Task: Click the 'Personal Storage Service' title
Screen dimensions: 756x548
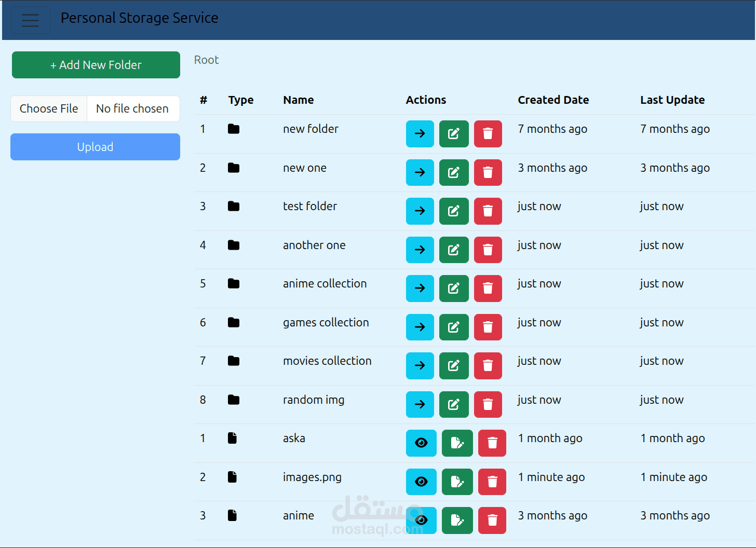Action: 140,18
